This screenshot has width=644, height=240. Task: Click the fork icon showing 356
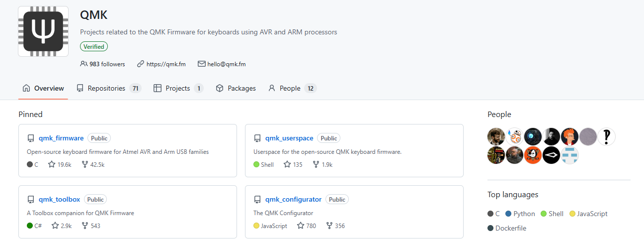tap(329, 226)
